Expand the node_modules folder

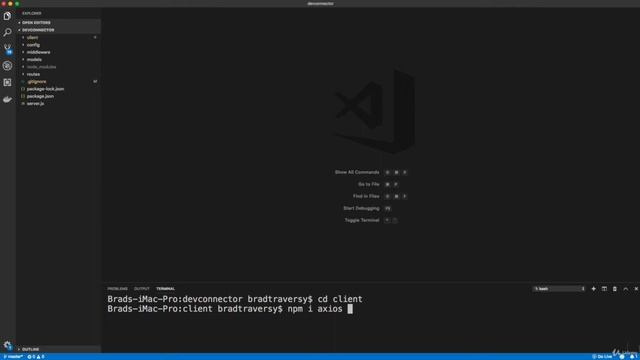[x=58, y=67]
